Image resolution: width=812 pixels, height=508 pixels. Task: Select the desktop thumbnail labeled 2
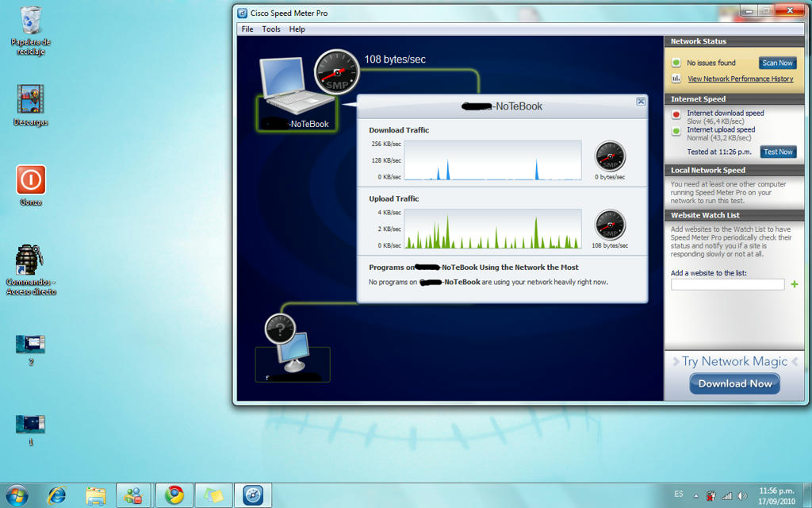click(31, 350)
